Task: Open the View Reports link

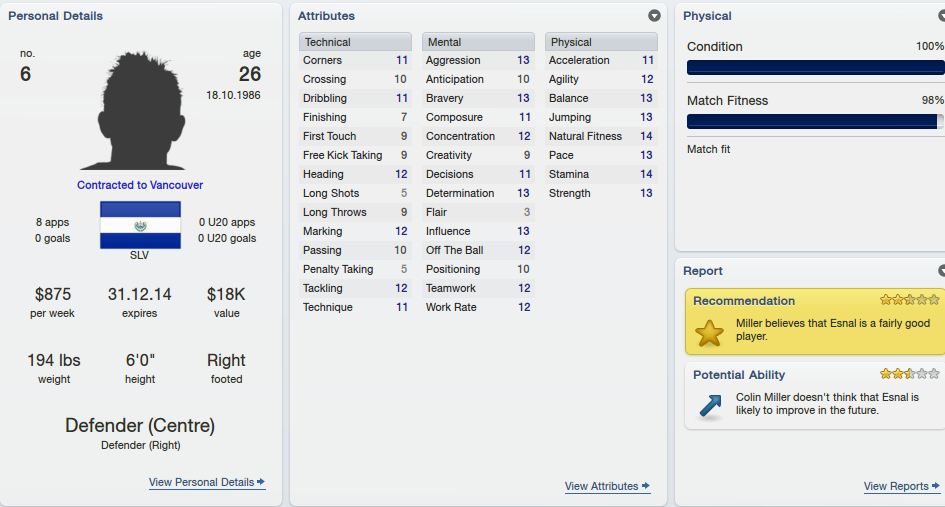Action: (896, 486)
